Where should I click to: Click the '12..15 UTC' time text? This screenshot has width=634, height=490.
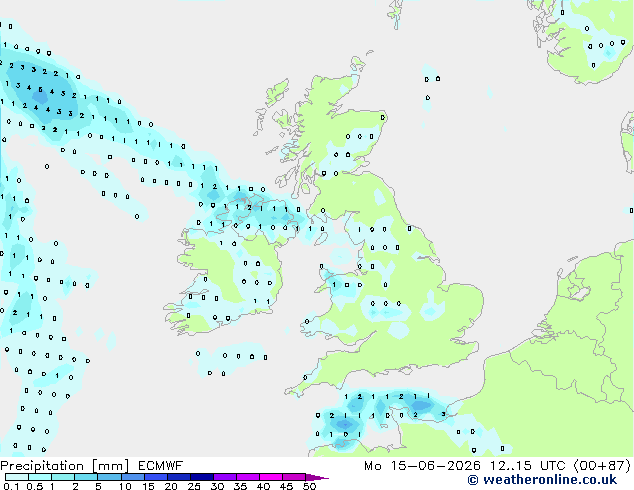[527, 466]
